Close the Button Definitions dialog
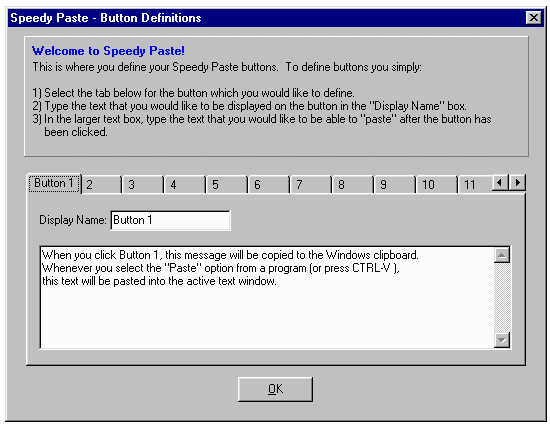Screen dimensions: 550x425 tap(534, 18)
